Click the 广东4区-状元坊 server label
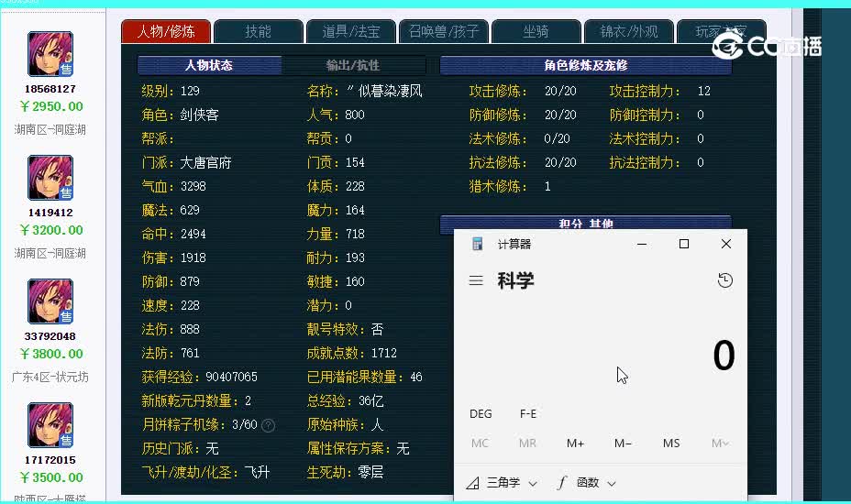The image size is (851, 504). [x=50, y=377]
